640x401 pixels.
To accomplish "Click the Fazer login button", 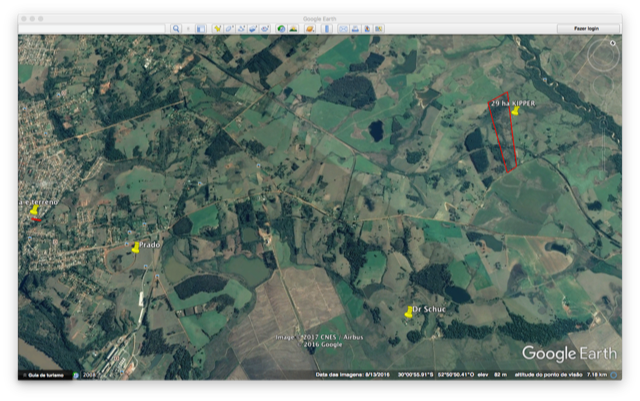I will 586,29.
